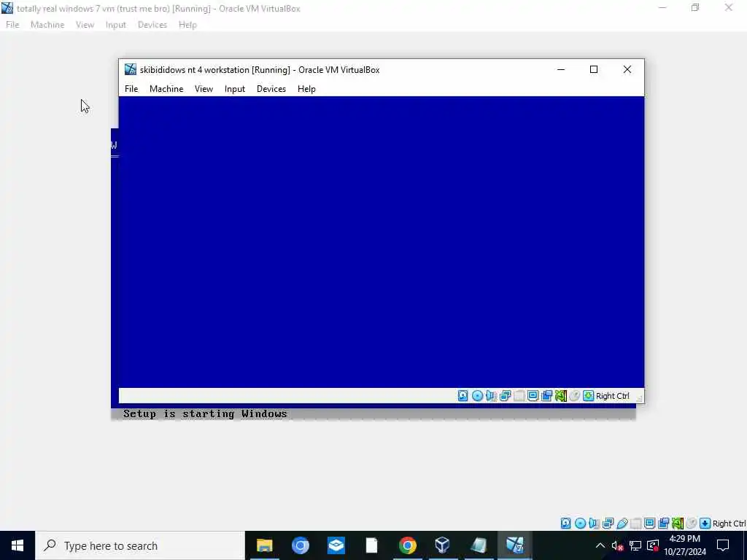Viewport: 747px width, 560px height.
Task: Click audio icon in outer VM status bar
Action: (x=594, y=524)
